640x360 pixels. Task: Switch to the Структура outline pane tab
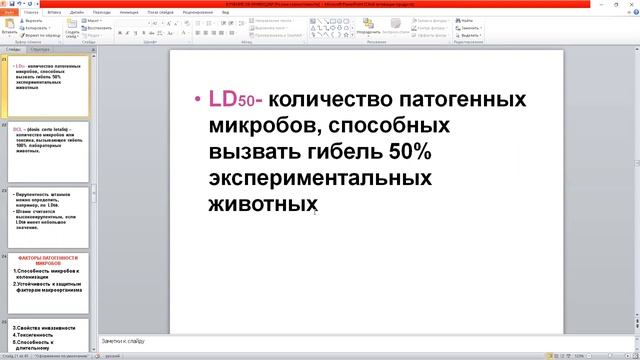(40, 49)
